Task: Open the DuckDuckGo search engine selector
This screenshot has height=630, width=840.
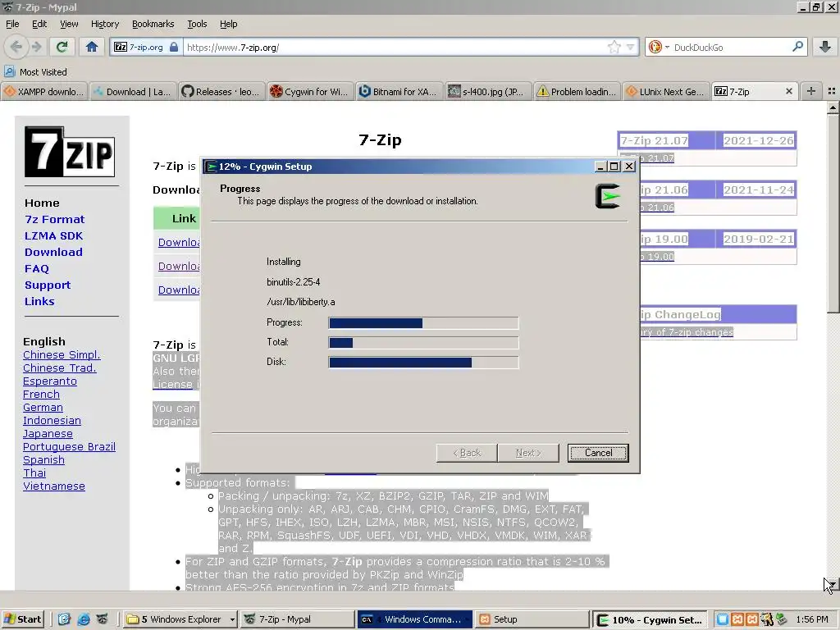Action: (659, 47)
